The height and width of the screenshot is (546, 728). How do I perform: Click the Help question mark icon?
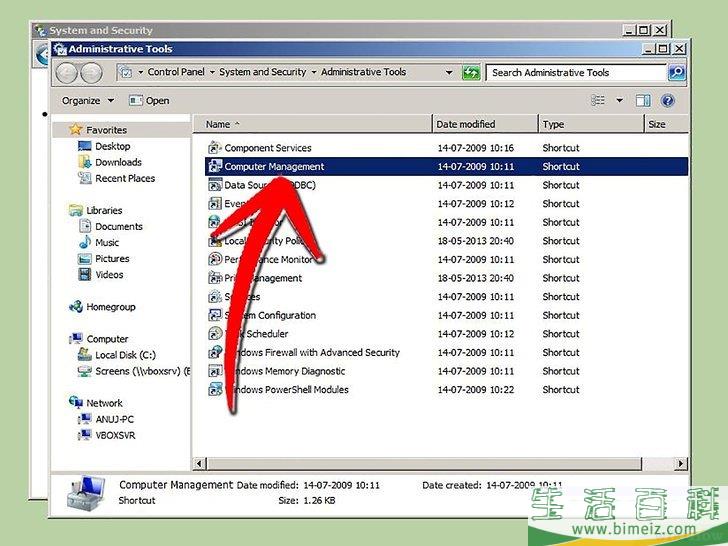(668, 100)
